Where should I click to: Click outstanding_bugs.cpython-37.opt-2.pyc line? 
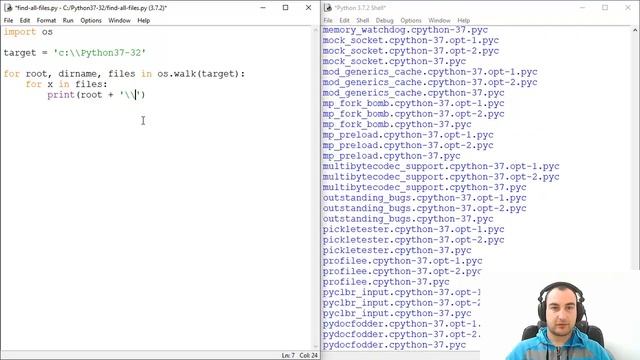[424, 209]
